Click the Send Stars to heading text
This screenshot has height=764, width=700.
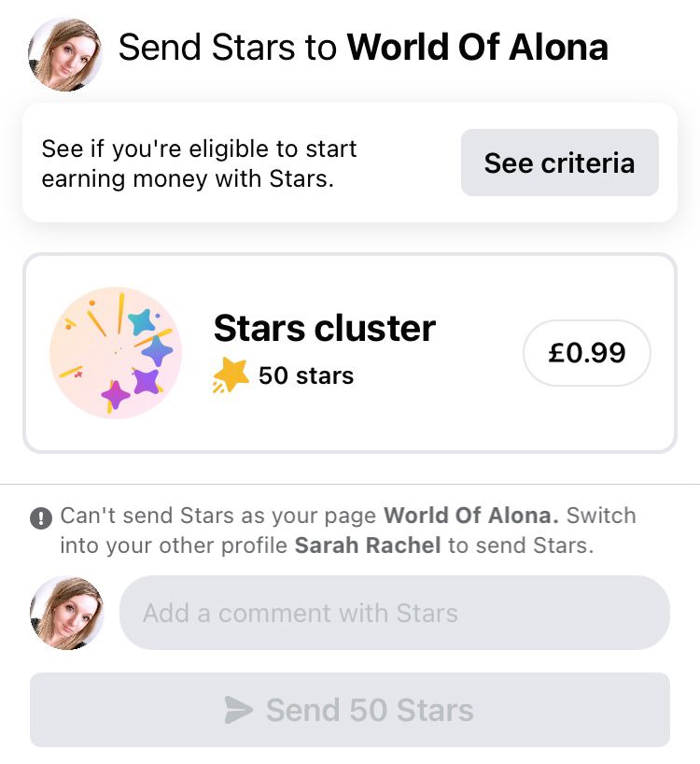[x=228, y=48]
